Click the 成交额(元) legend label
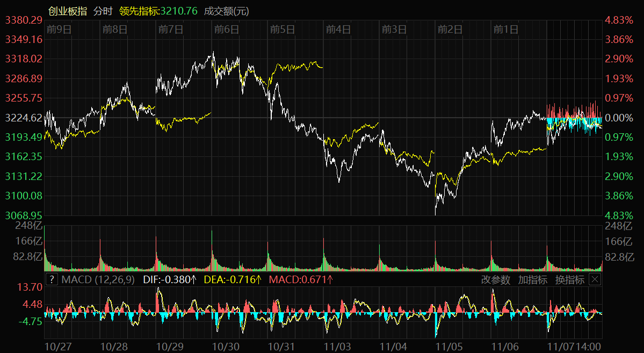The width and height of the screenshot is (644, 353). (x=227, y=11)
